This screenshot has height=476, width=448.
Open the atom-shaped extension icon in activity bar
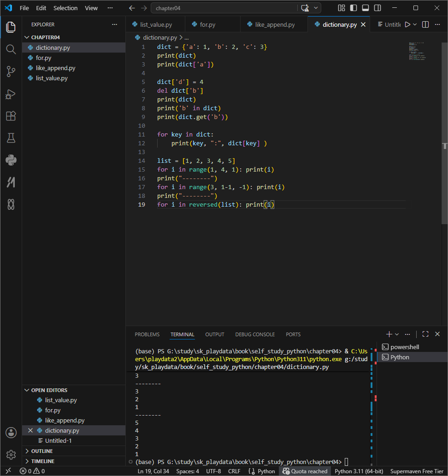(11, 204)
